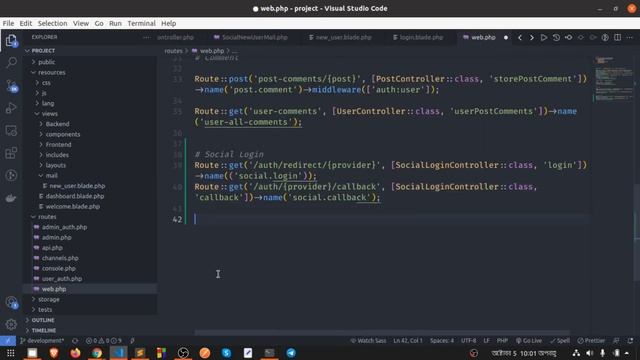Switch to the SocialNewUserMail.php tab
Viewport: 640px width, 360px height.
[x=255, y=37]
